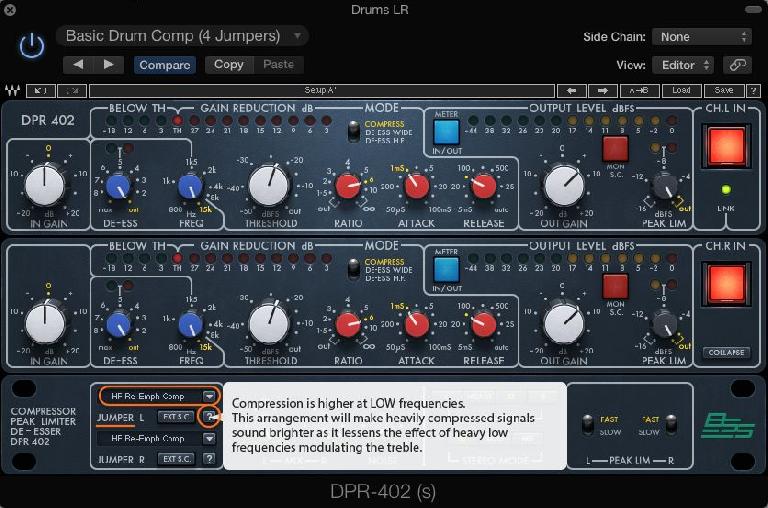Click the channel L Freq blue knob
768x508 pixels.
190,187
